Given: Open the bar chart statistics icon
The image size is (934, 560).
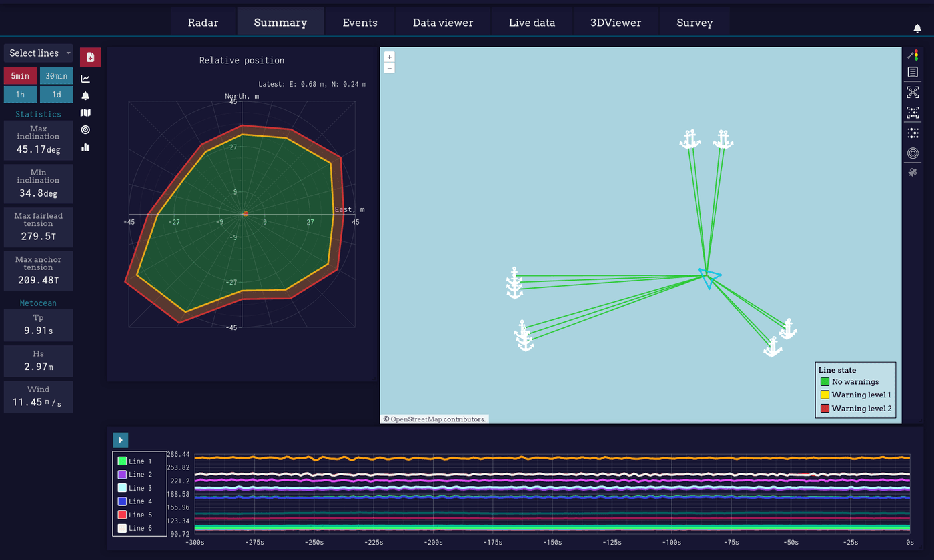Looking at the screenshot, I should 85,147.
